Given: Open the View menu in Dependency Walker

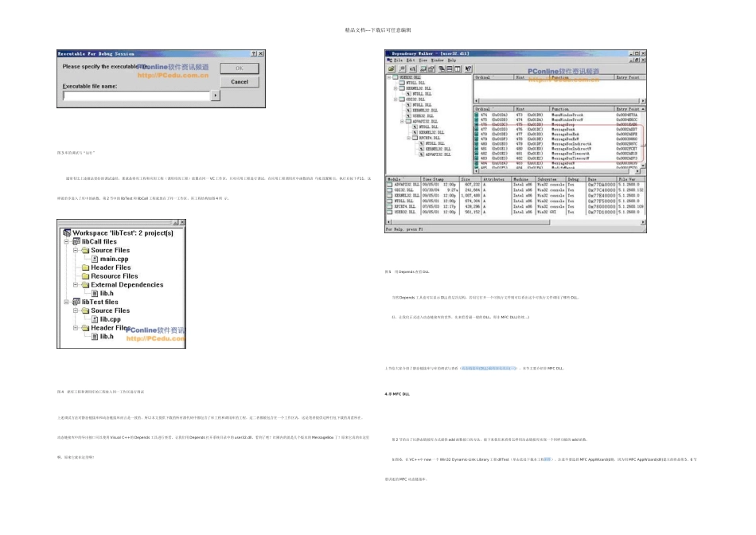Looking at the screenshot, I should [423, 61].
